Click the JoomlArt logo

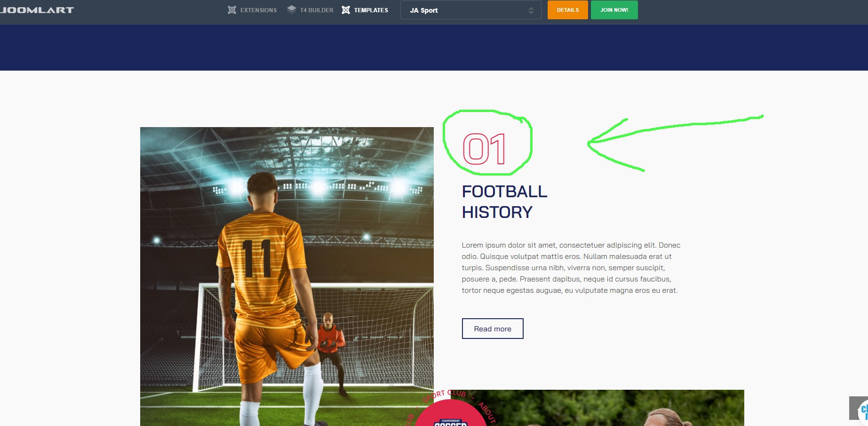37,10
